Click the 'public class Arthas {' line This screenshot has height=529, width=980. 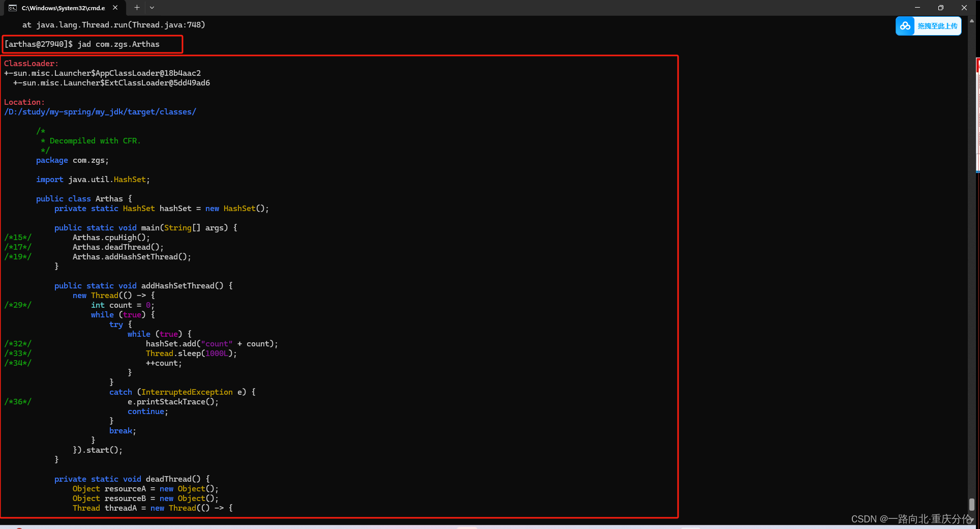pyautogui.click(x=84, y=199)
